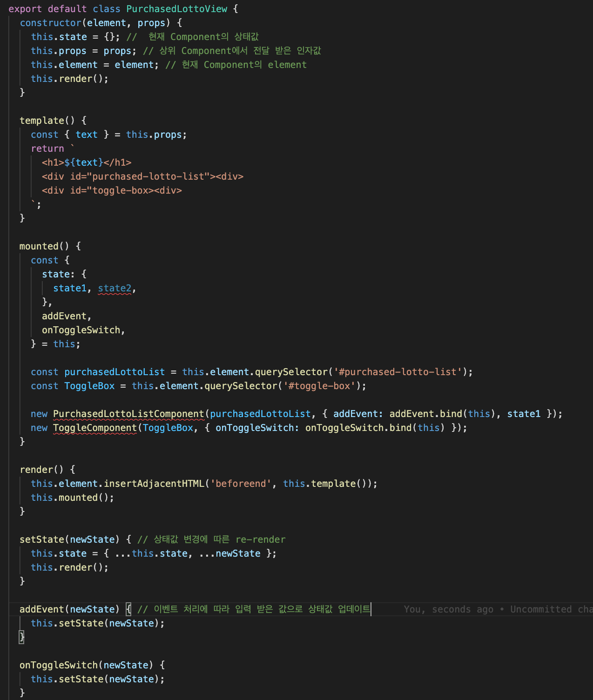Click the underlined state2 identifier
593x700 pixels.
[115, 288]
